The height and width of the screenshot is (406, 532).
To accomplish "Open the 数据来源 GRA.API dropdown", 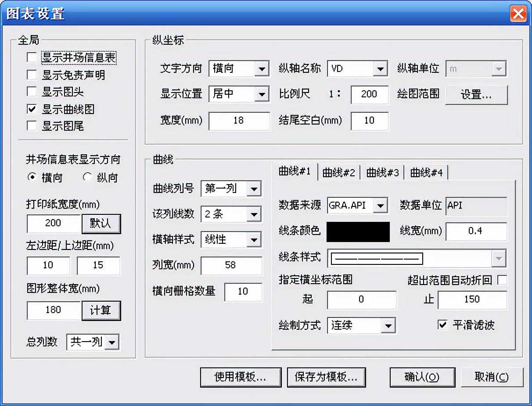I will pos(380,205).
